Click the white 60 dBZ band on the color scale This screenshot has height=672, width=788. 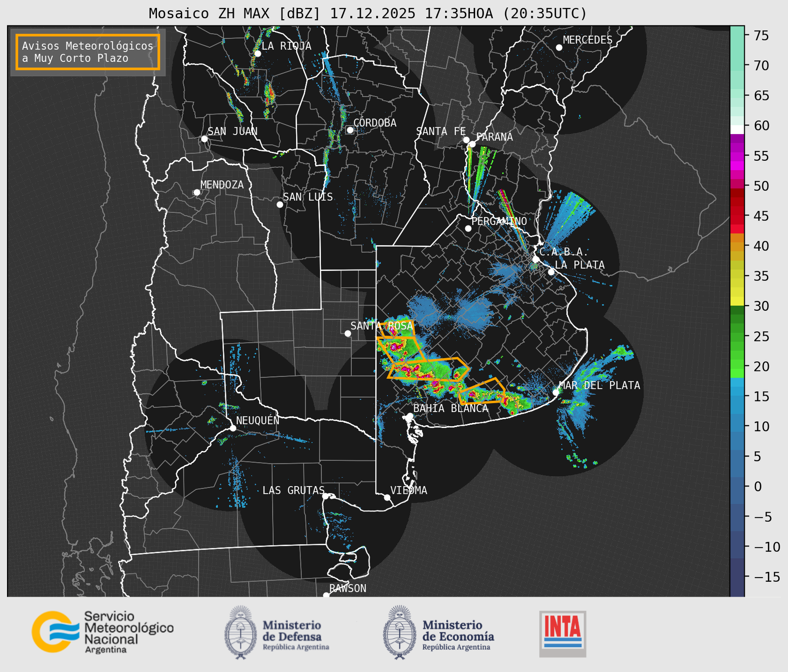pos(737,129)
